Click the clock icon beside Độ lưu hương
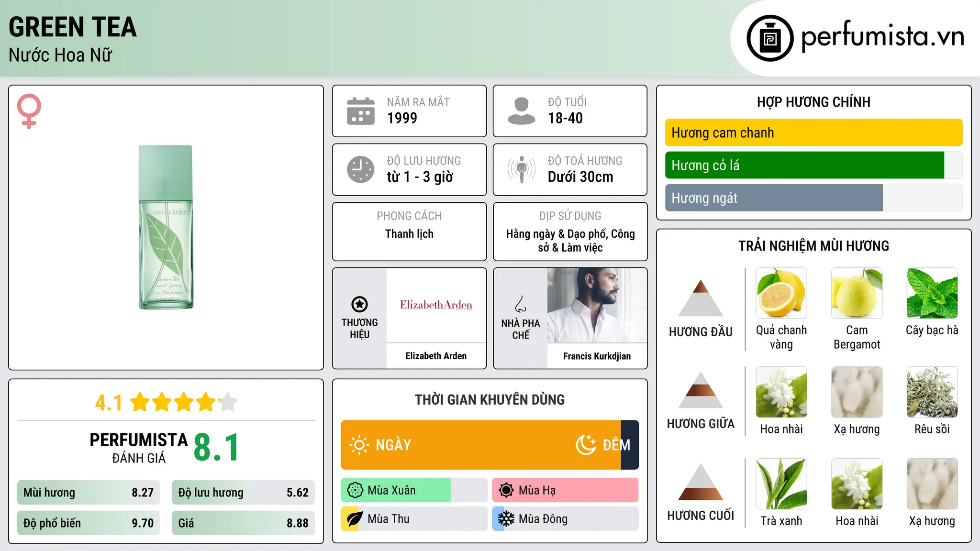Image resolution: width=980 pixels, height=551 pixels. pos(361,169)
